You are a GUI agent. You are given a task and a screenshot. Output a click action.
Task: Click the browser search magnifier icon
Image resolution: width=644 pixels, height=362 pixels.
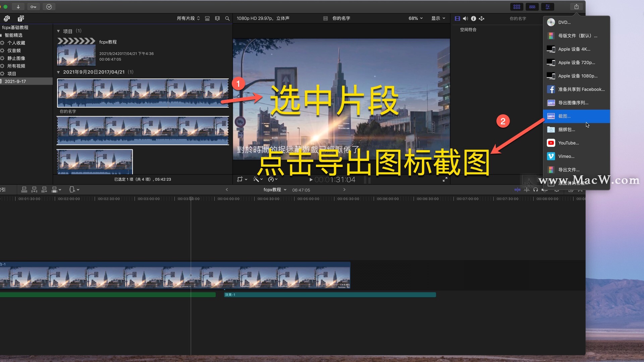click(227, 18)
